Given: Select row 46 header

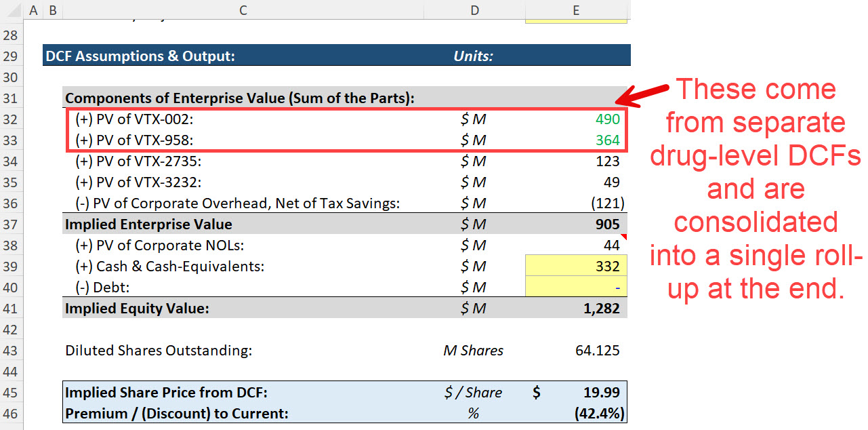Looking at the screenshot, I should [12, 413].
